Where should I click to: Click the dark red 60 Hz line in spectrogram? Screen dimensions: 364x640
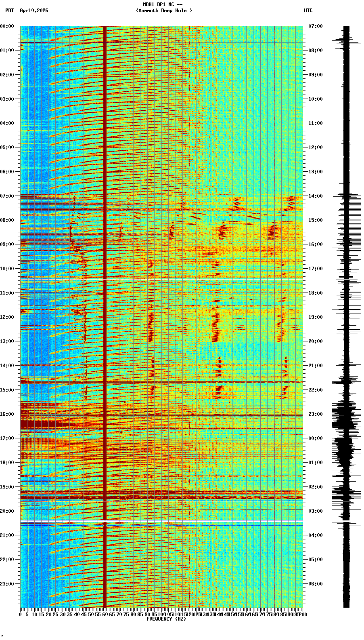pos(105,317)
